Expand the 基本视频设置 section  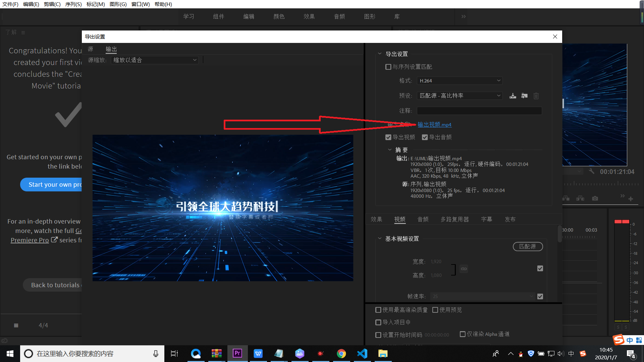click(x=379, y=239)
